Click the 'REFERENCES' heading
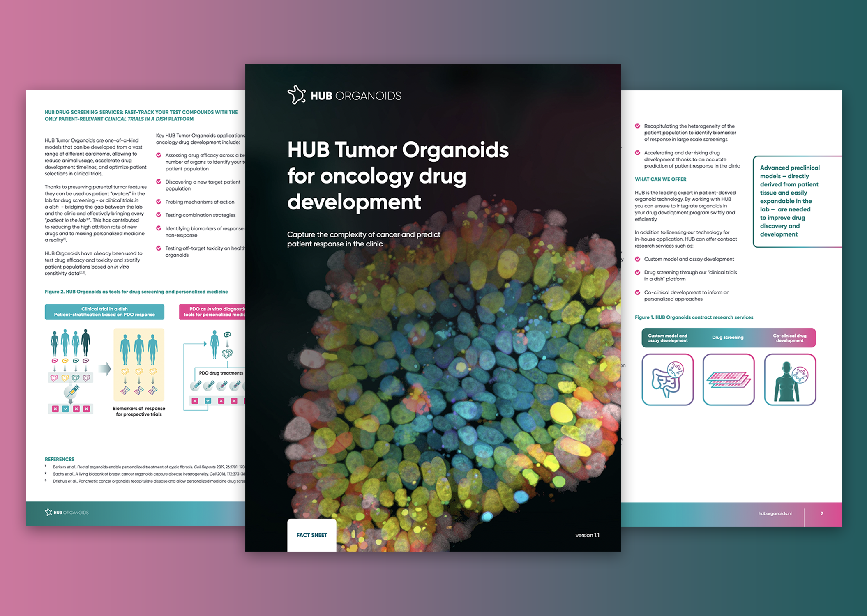Viewport: 867px width, 616px height. click(60, 459)
